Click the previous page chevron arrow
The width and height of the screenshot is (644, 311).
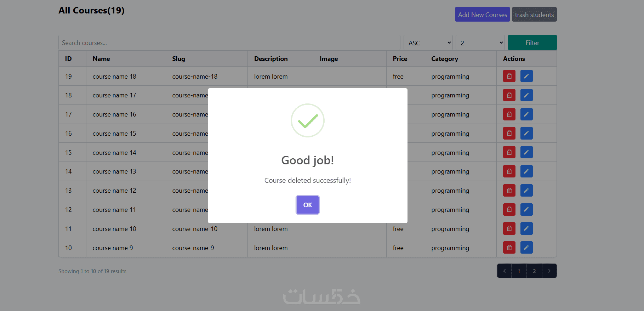click(x=505, y=271)
